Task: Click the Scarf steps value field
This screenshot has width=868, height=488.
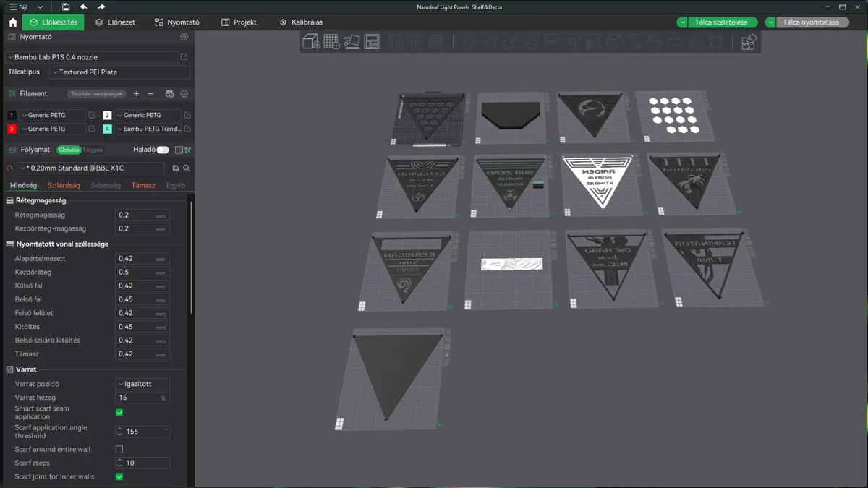Action: tap(142, 463)
